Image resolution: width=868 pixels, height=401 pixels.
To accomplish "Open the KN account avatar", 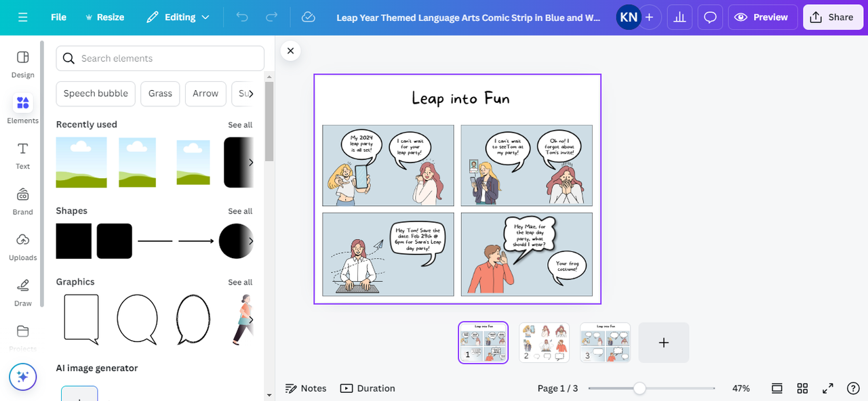I will 629,17.
